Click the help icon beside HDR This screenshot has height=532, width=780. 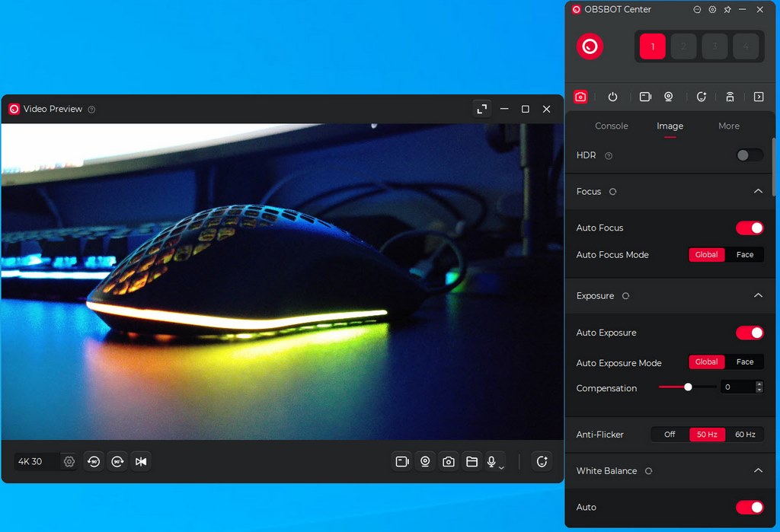[x=609, y=155]
